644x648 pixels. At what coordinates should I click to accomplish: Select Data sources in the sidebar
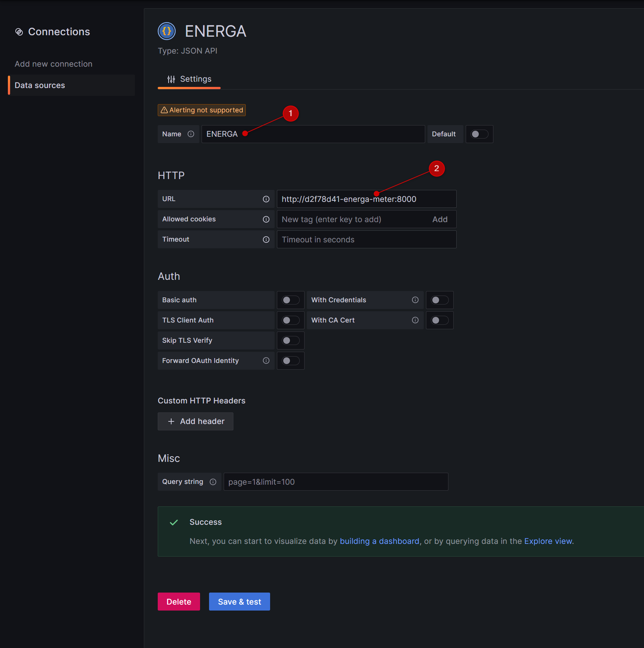[x=39, y=85]
